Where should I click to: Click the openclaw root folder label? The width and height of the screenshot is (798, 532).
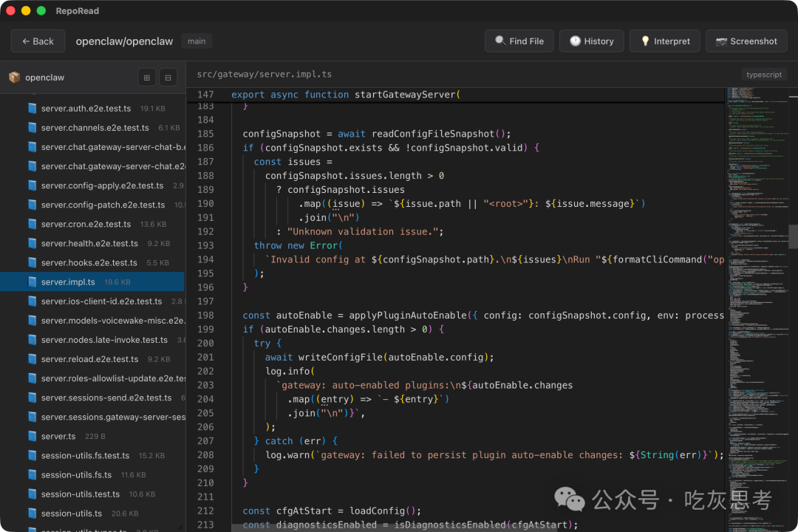tap(45, 78)
